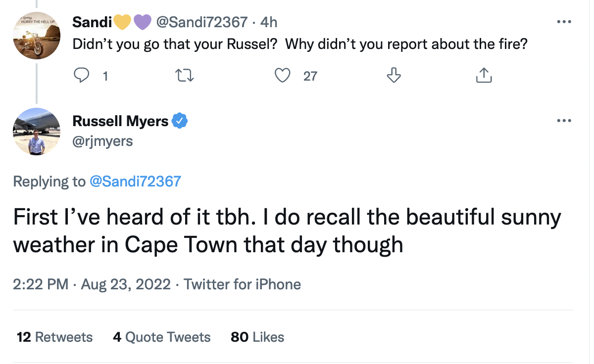Click Russell Myers' verified badge

(x=180, y=121)
